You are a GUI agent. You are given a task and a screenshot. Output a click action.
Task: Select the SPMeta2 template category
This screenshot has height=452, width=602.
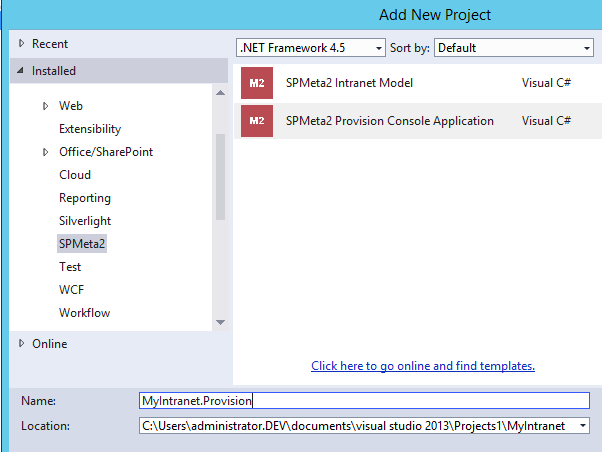pos(82,244)
